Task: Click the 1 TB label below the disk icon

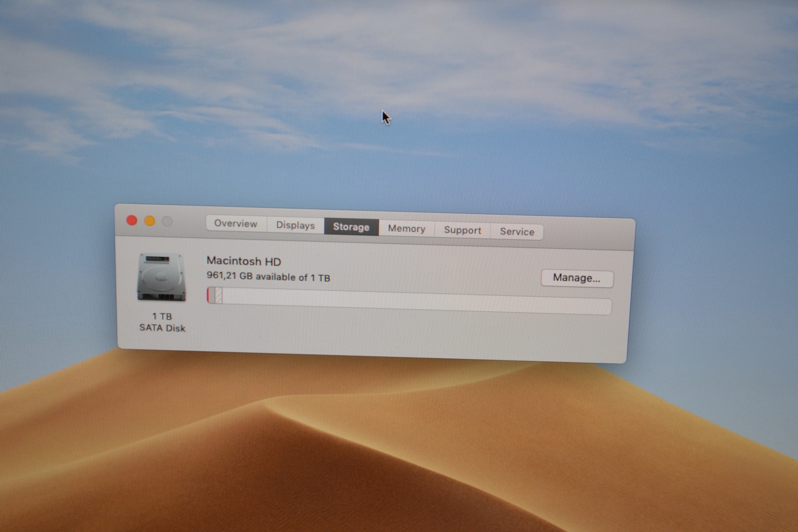Action: [162, 315]
